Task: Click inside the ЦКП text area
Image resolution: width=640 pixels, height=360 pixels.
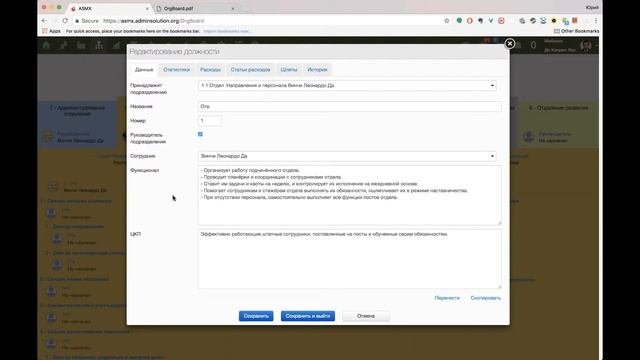Action: [x=349, y=259]
